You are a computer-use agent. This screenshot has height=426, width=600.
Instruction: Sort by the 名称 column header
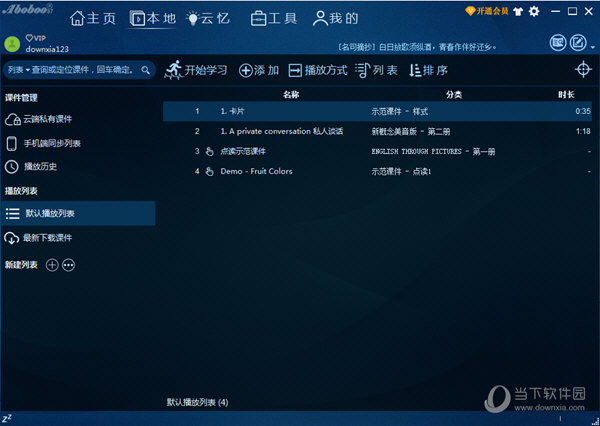291,95
